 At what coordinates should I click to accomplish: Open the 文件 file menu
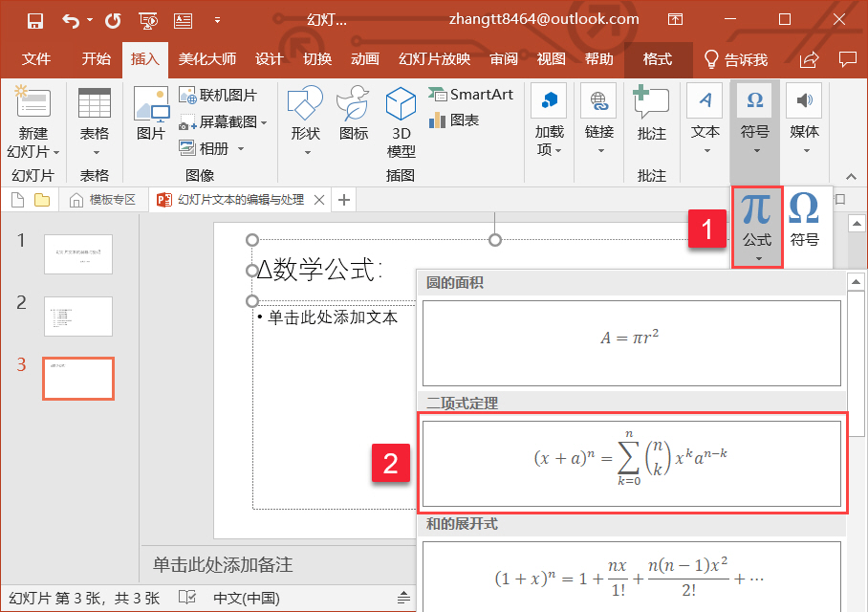(36, 59)
